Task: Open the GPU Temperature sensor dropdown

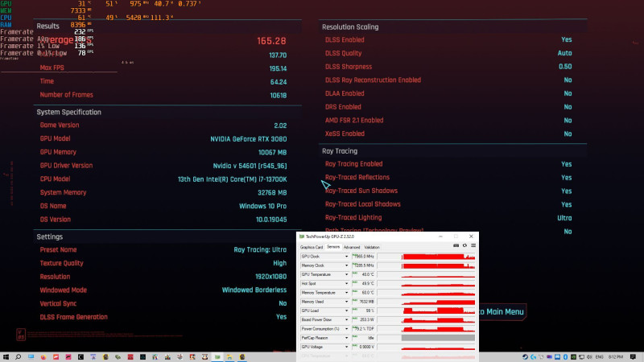Action: [346, 274]
